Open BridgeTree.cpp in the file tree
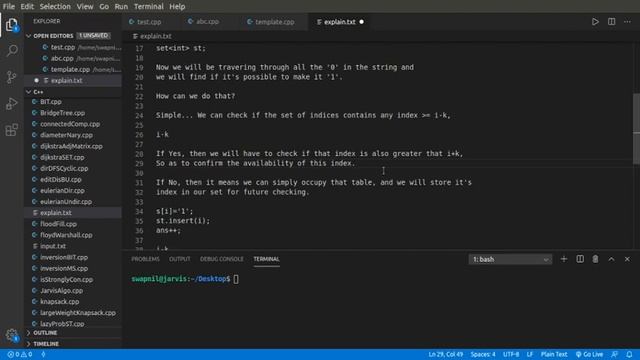This screenshot has width=640, height=360. click(73, 113)
